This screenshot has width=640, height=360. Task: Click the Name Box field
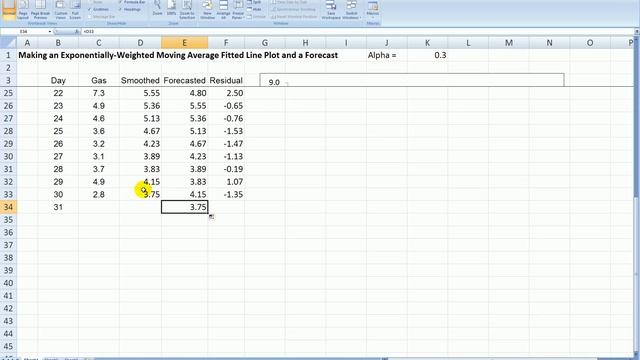[x=24, y=31]
